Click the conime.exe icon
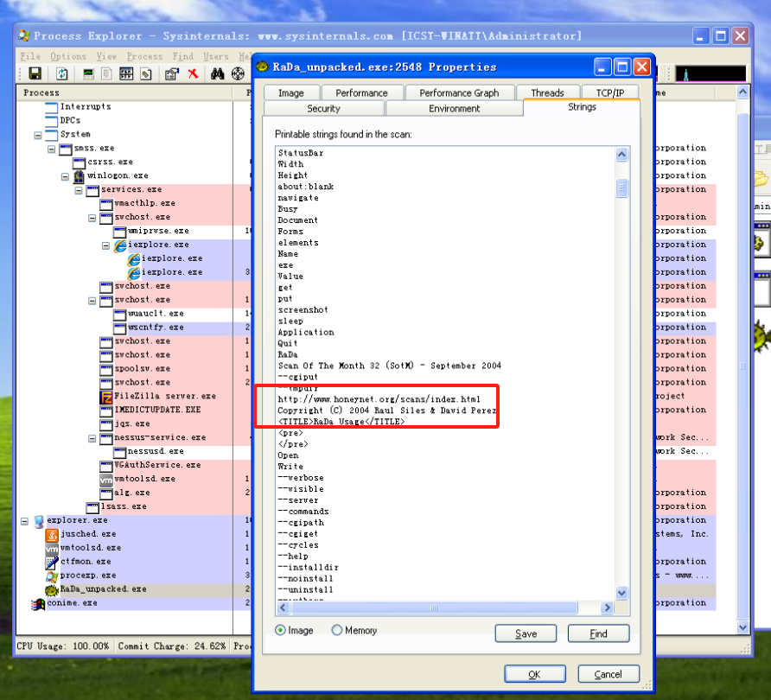 [38, 603]
